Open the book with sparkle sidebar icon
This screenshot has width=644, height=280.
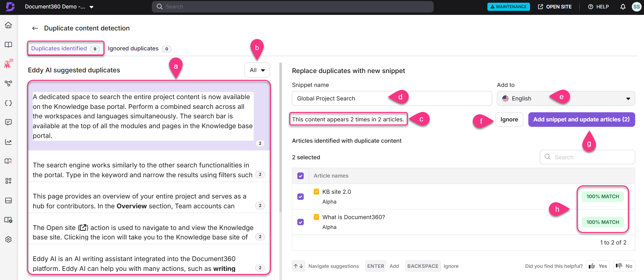(x=8, y=161)
